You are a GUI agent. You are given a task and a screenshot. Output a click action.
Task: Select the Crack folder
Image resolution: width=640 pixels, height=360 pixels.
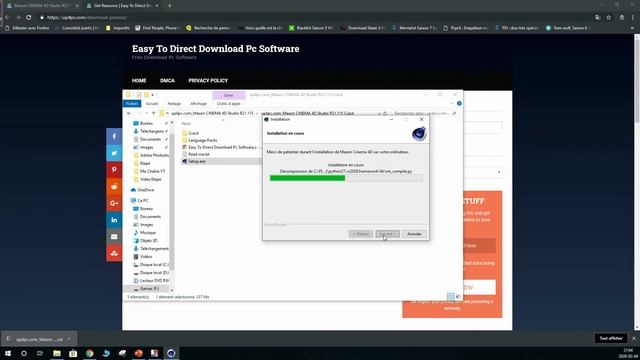tap(193, 133)
